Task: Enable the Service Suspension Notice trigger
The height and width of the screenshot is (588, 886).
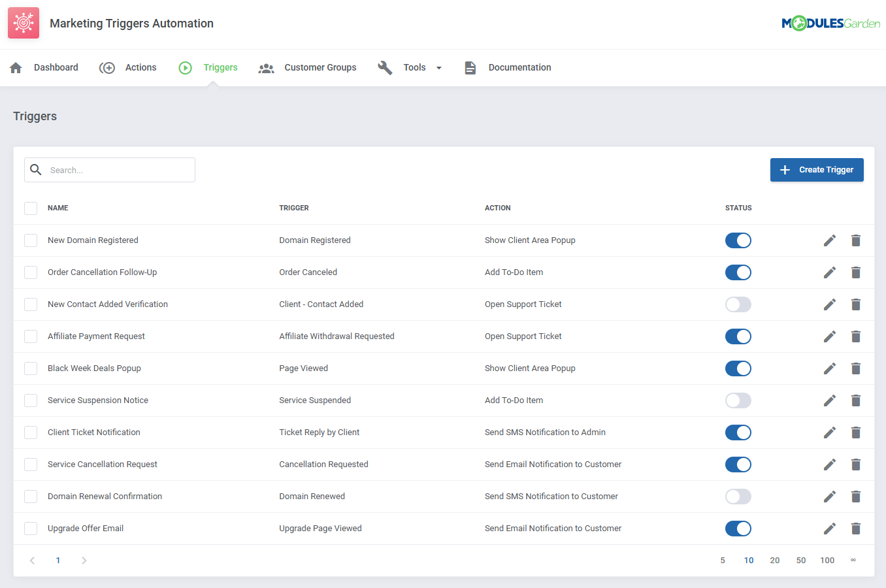Action: pyautogui.click(x=738, y=400)
